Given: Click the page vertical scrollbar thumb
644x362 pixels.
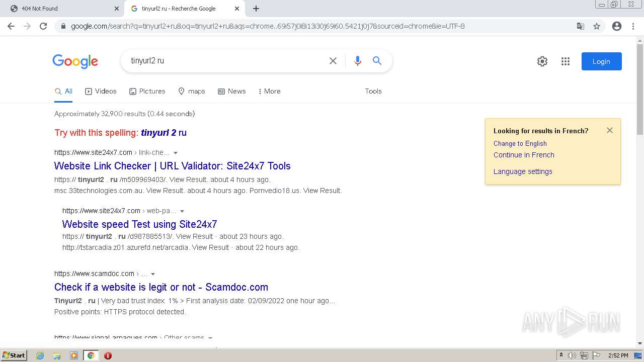Looking at the screenshot, I should point(639,89).
